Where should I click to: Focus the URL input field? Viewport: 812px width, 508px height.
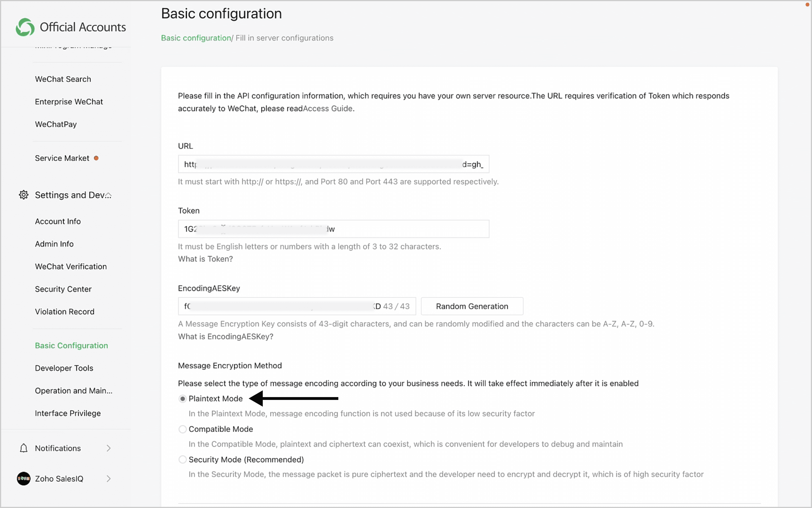[x=334, y=164]
